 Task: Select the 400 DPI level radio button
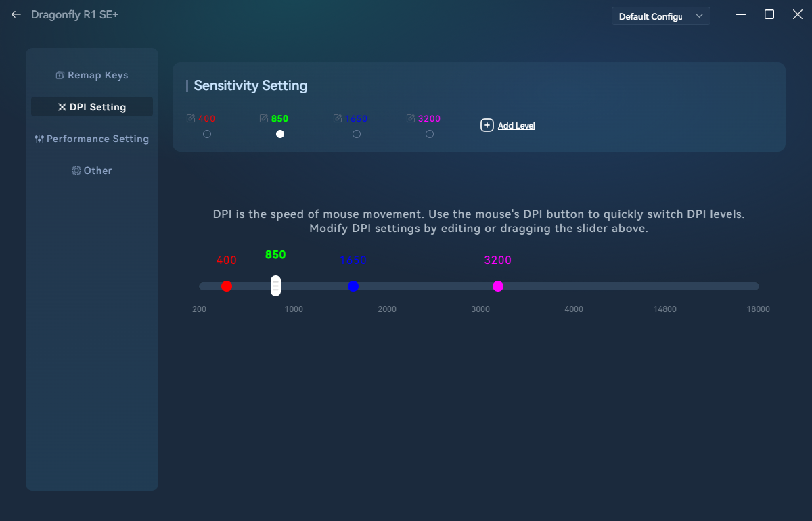pyautogui.click(x=207, y=134)
